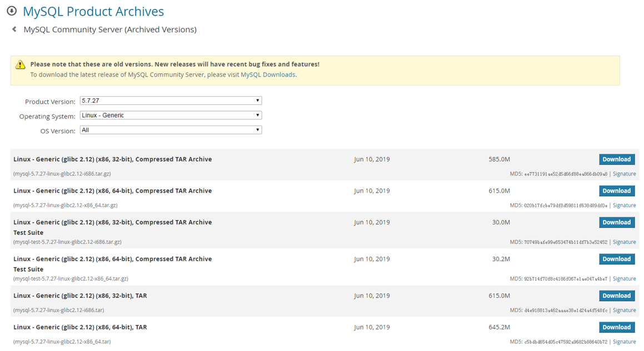Viewport: 644px width, 351px height.
Task: Click the Operating System: label
Action: 47,116
